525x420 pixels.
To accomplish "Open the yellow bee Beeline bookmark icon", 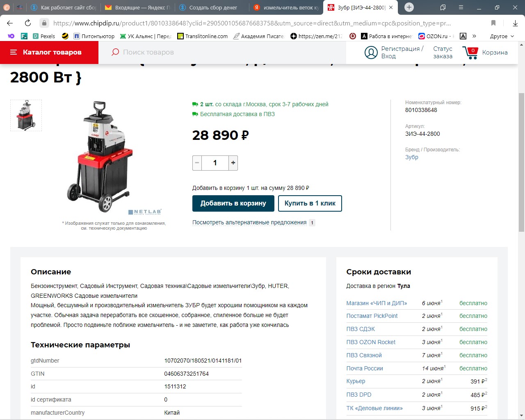I will 65,36.
